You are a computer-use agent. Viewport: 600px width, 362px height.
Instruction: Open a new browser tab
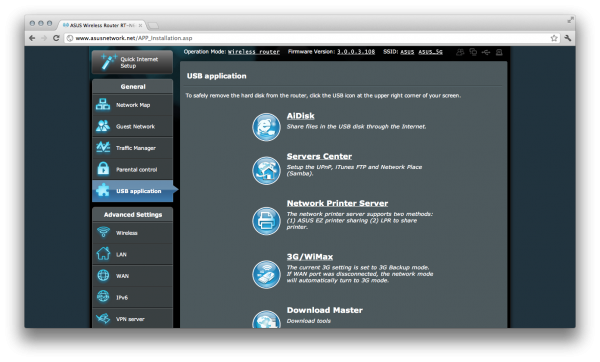pos(153,26)
